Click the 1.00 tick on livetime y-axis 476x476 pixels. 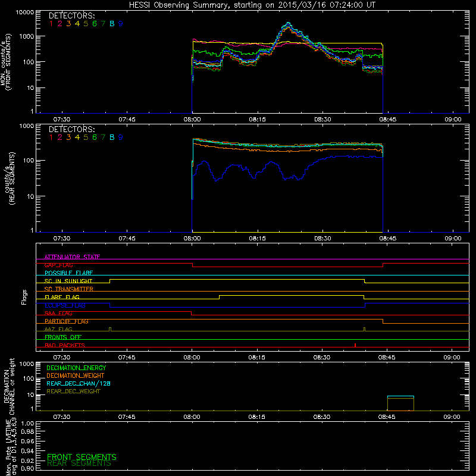[x=27, y=424]
